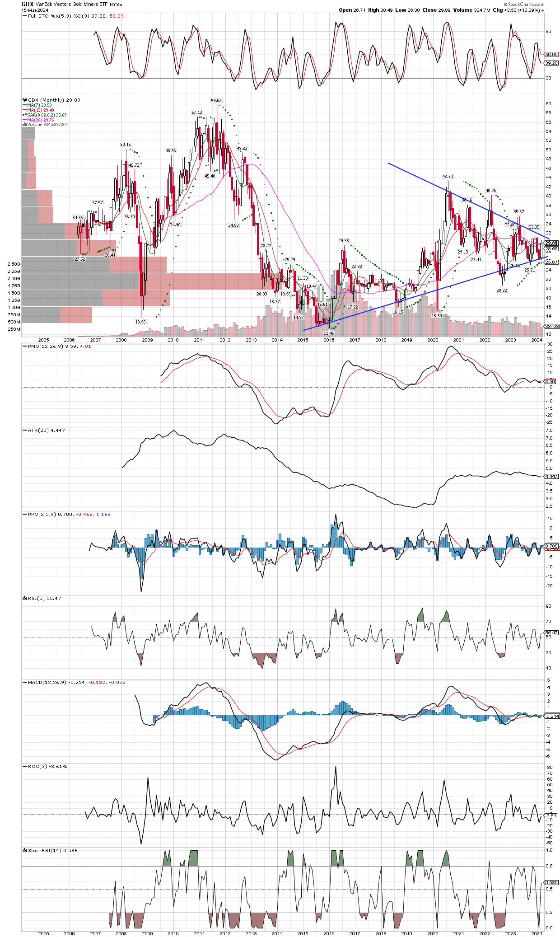Click the Open 26.71 value in header
The image size is (560, 937).
(x=352, y=10)
